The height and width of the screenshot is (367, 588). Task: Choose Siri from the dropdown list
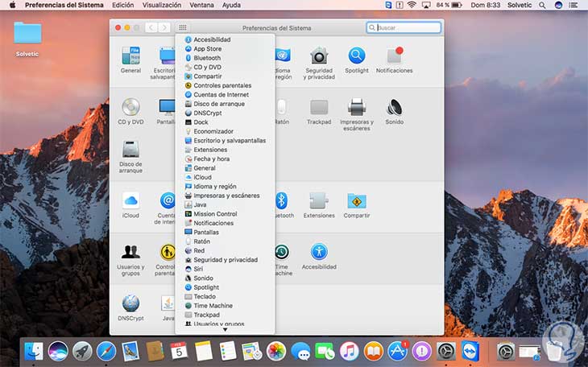(225, 269)
